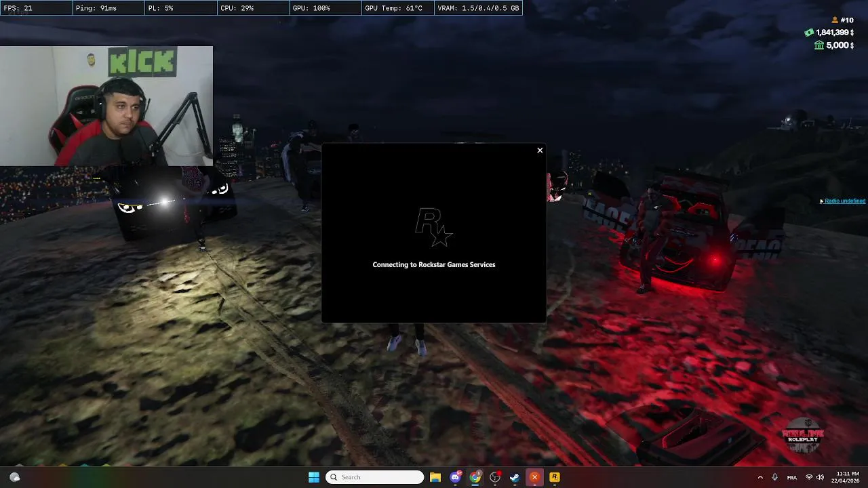Open the volume speaker tray icon

[x=820, y=477]
